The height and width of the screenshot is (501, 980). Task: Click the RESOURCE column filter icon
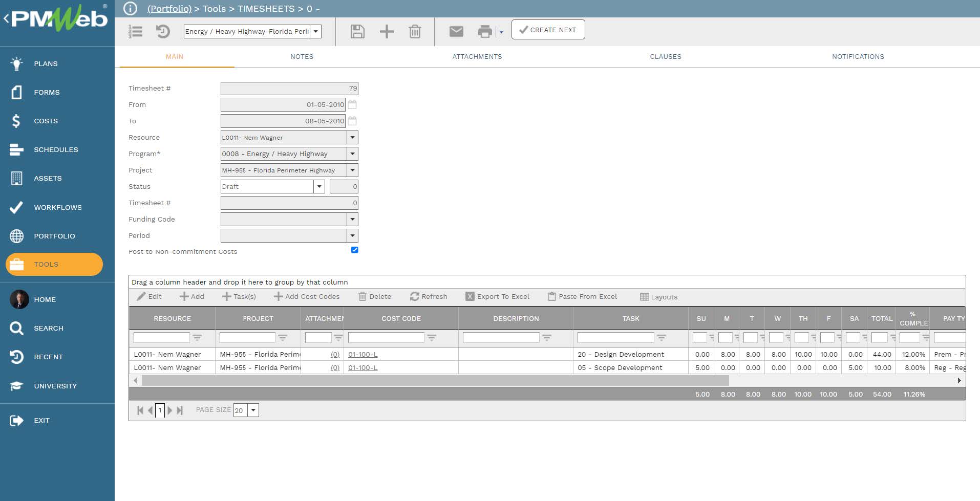pos(197,338)
